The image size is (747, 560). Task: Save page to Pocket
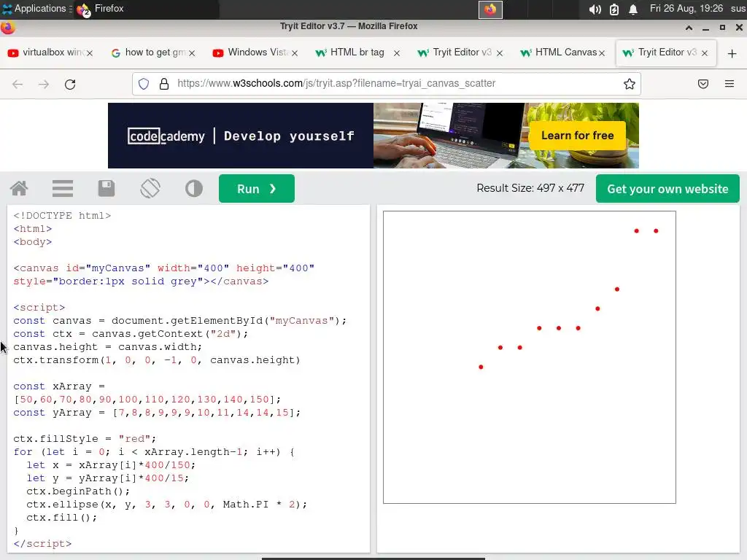[703, 84]
